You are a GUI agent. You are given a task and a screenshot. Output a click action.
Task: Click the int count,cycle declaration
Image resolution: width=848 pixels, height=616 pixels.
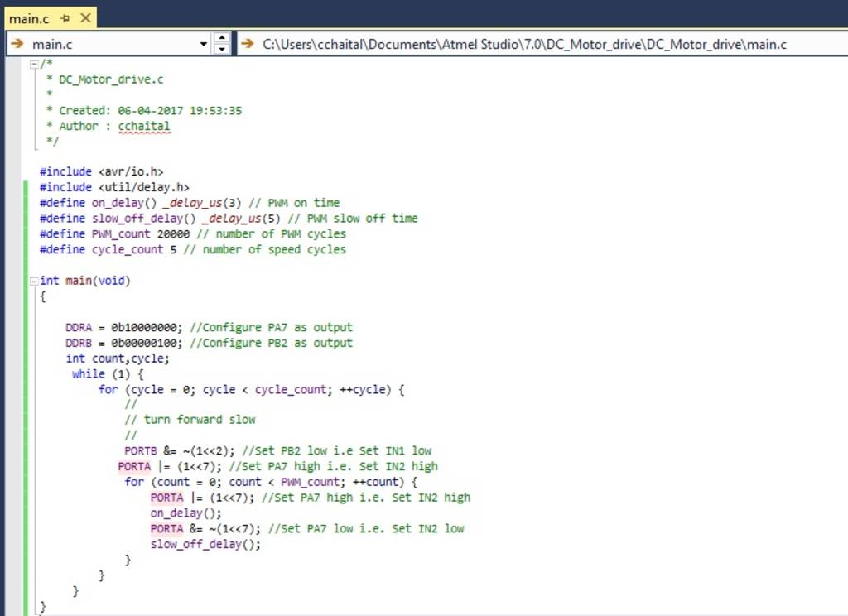click(x=118, y=359)
